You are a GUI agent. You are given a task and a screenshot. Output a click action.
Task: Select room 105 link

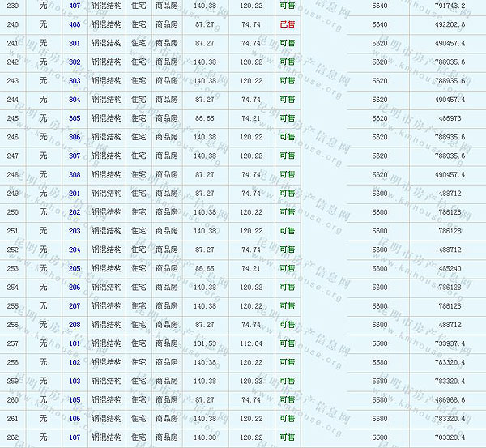point(75,400)
